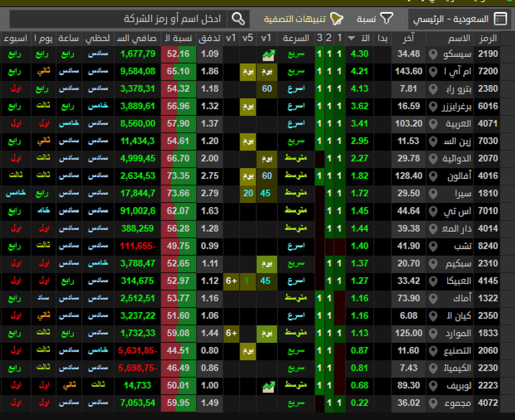The image size is (515, 420).
Task: Click the اسبوع column header
Action: click(x=15, y=38)
